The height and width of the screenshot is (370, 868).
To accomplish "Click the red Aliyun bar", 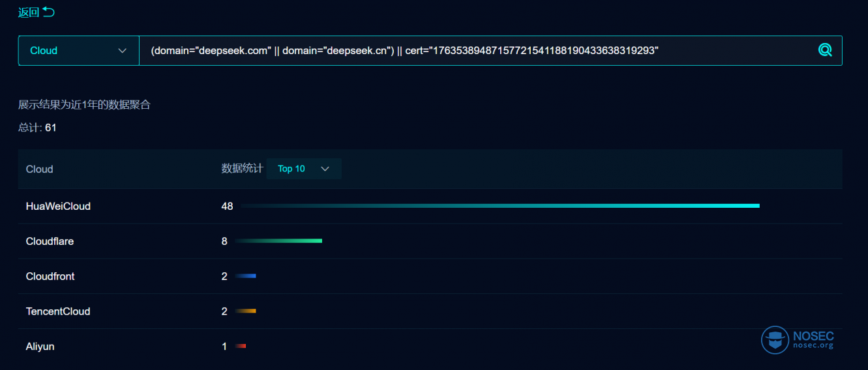I will [x=241, y=347].
